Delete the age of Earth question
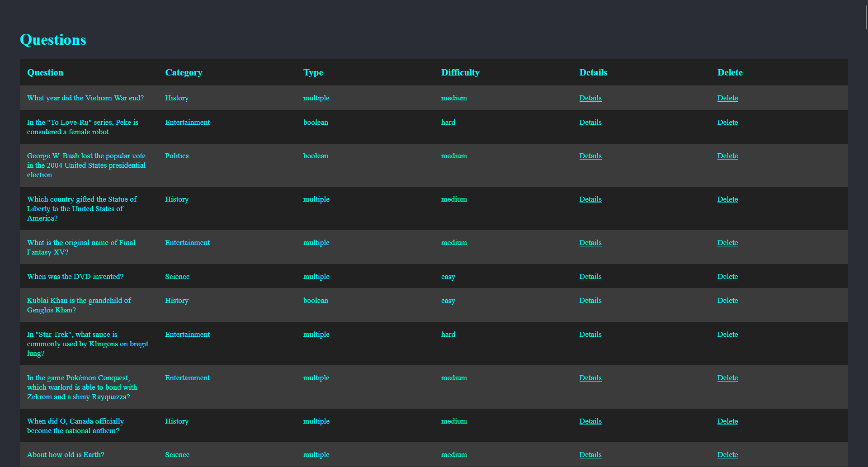The height and width of the screenshot is (467, 868). [727, 455]
